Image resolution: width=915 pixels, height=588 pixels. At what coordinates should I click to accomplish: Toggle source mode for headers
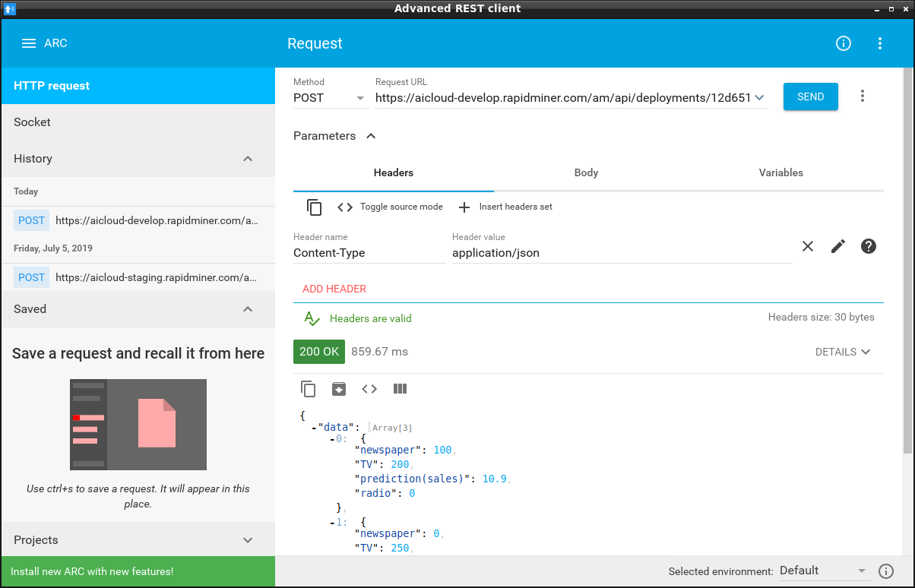tap(391, 207)
